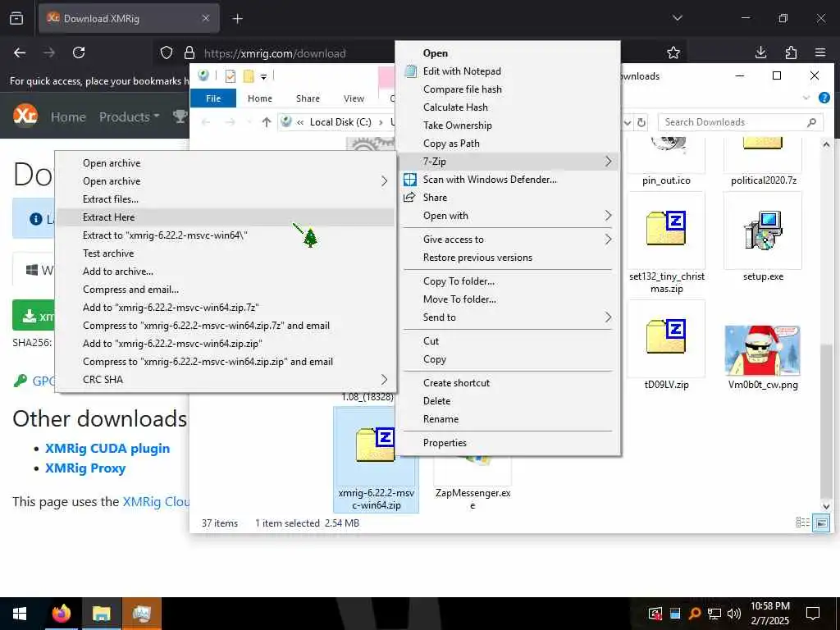The width and height of the screenshot is (840, 630).
Task: Open Firefox extensions puzzle icon
Action: pyautogui.click(x=791, y=52)
